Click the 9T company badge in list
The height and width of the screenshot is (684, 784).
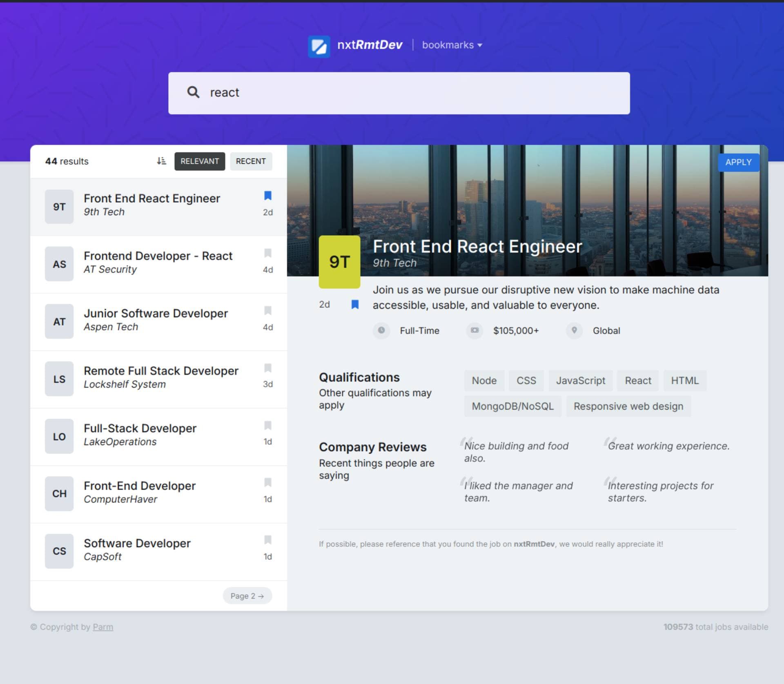click(x=59, y=207)
